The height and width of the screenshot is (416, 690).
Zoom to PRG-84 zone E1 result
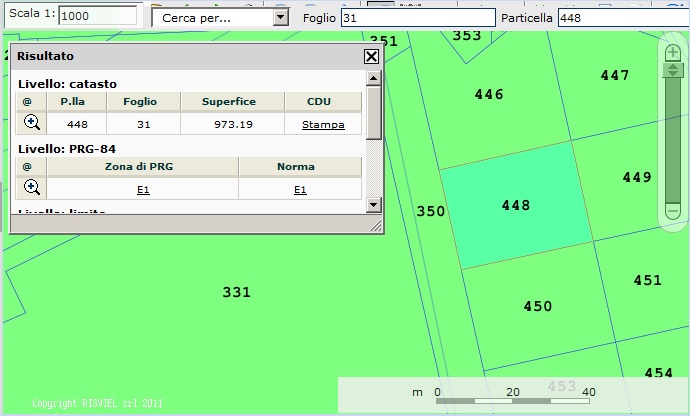click(32, 188)
